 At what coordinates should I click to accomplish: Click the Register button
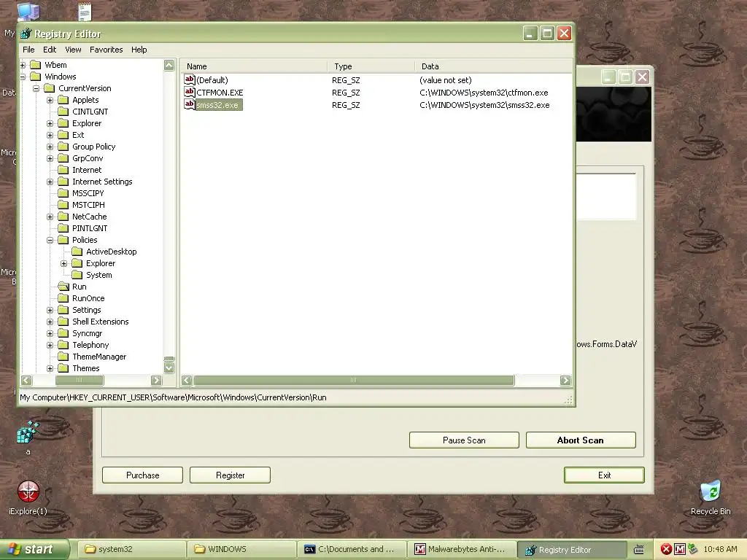[230, 475]
